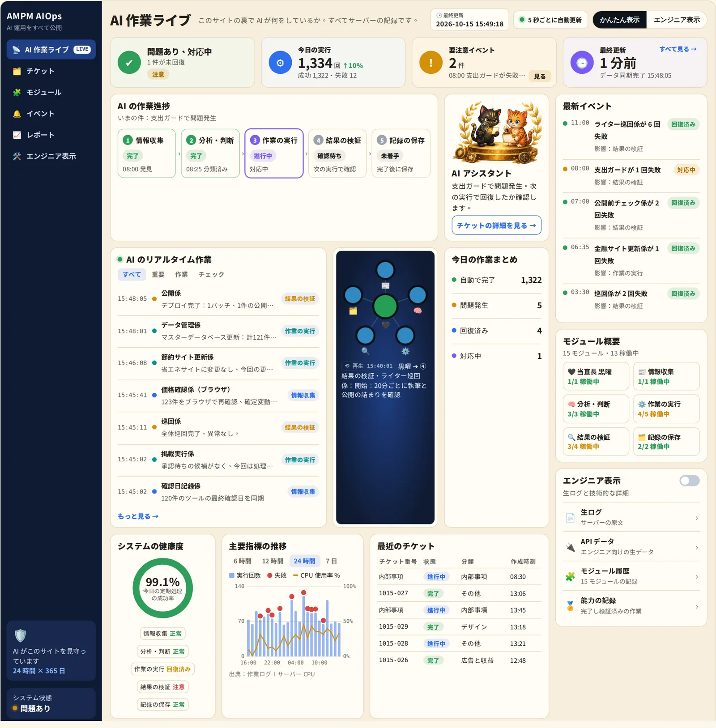716x728 pixels.
Task: Click the チケット folder icon in sidebar
Action: pos(17,71)
